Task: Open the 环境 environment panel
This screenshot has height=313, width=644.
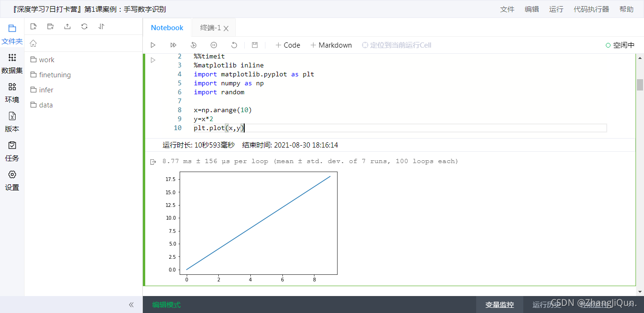Action: 12,93
